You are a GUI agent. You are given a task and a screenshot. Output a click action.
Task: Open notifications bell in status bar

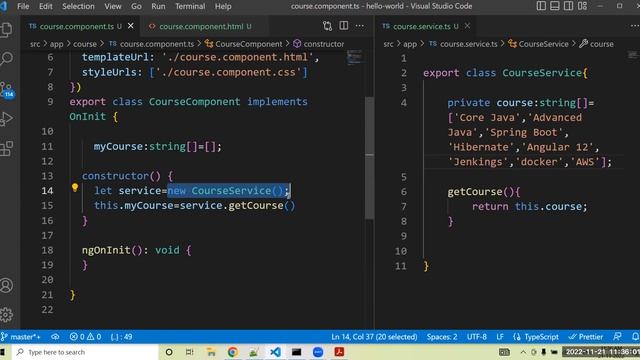tap(635, 337)
